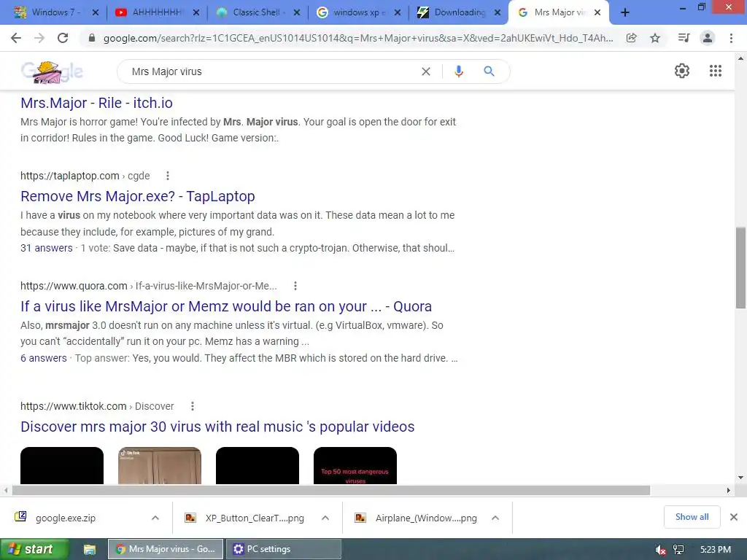Click the 6 answers link
Image resolution: width=747 pixels, height=560 pixels.
pos(43,358)
